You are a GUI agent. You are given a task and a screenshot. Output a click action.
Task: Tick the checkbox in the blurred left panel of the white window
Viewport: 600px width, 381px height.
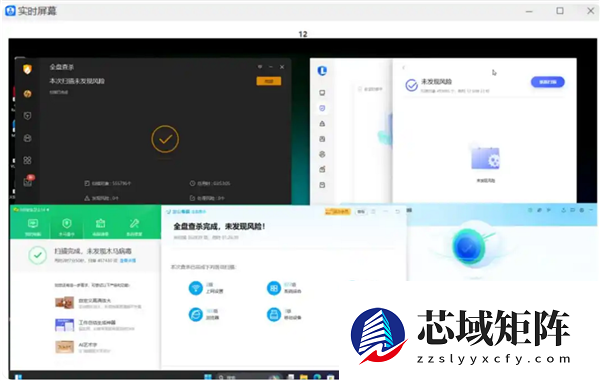360,89
